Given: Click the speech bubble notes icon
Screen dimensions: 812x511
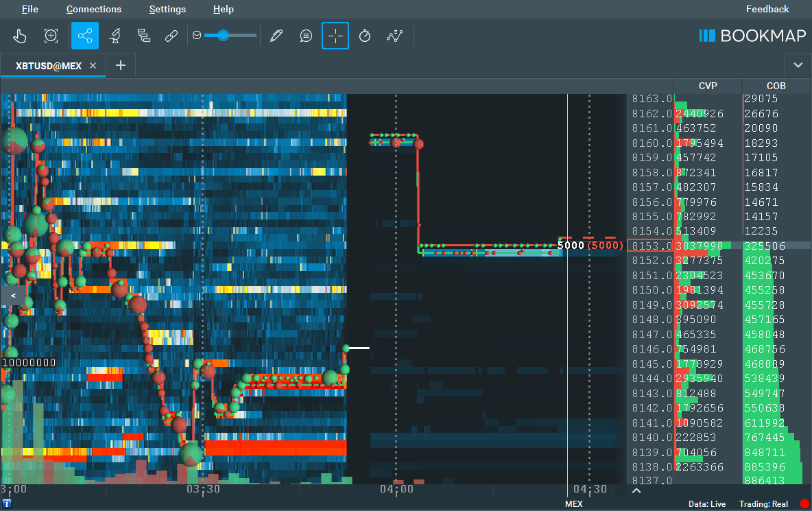Looking at the screenshot, I should pos(306,36).
